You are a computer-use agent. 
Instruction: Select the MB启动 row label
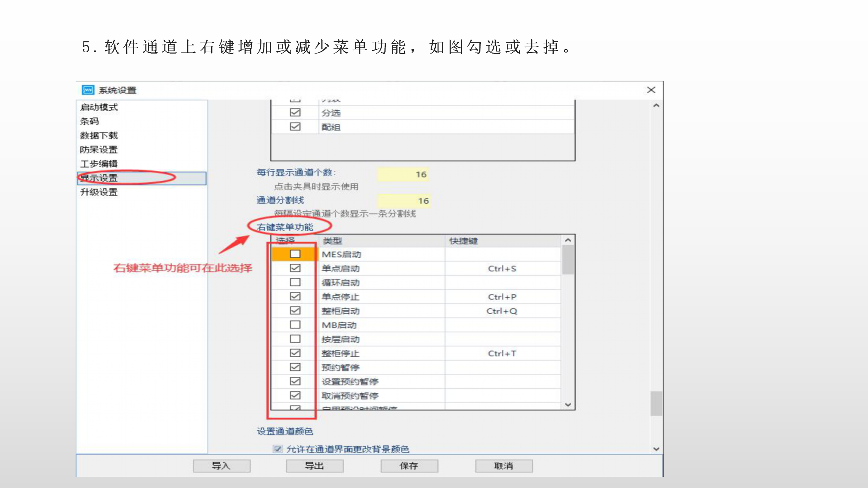point(339,325)
